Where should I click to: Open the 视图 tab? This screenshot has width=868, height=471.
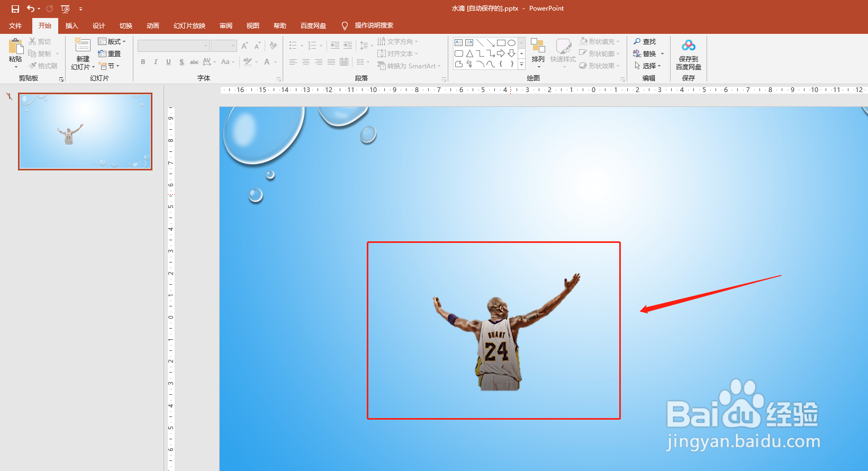click(x=253, y=25)
